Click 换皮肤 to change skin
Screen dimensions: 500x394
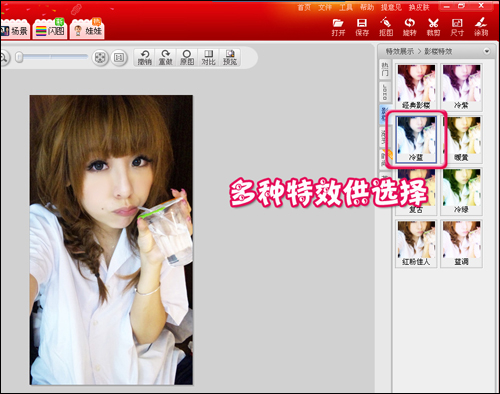tap(419, 7)
